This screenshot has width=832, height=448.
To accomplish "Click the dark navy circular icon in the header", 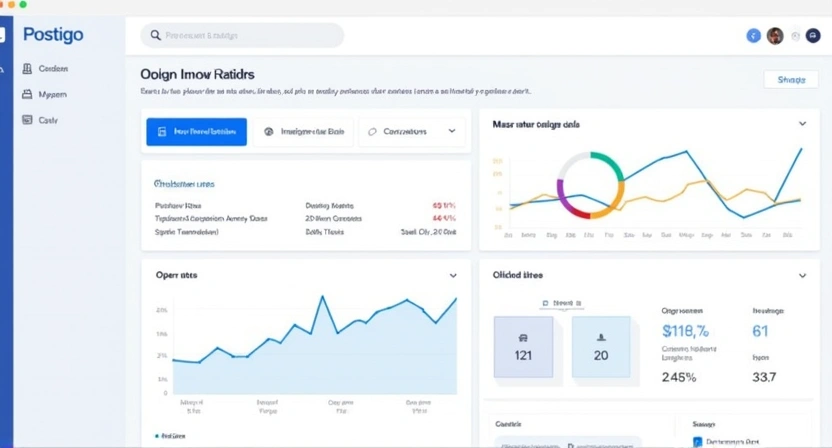I will (x=813, y=36).
